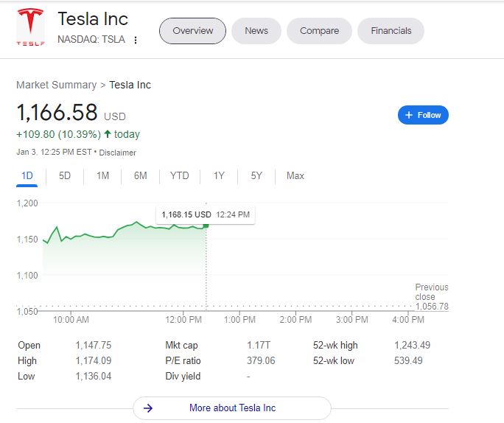The height and width of the screenshot is (423, 504).
Task: Open the Market Summary breadcrumb link
Action: 56,85
